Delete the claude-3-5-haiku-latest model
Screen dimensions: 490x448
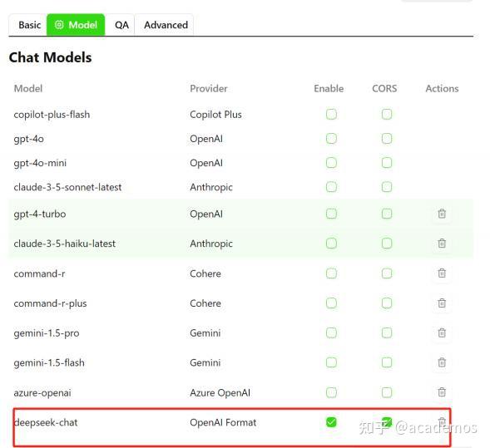[442, 244]
